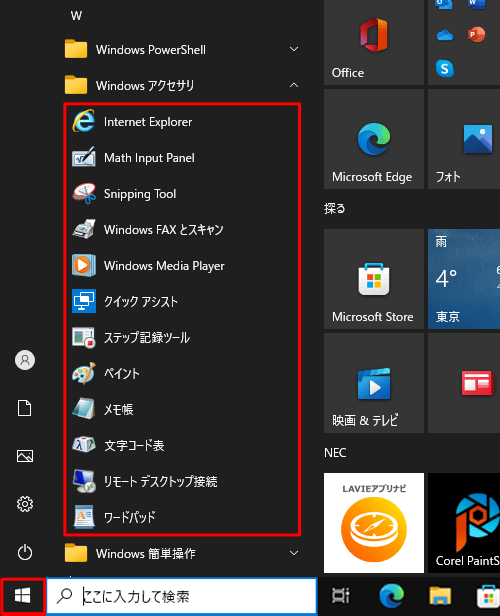500x616 pixels.
Task: Open Task View on the taskbar
Action: coord(341,596)
